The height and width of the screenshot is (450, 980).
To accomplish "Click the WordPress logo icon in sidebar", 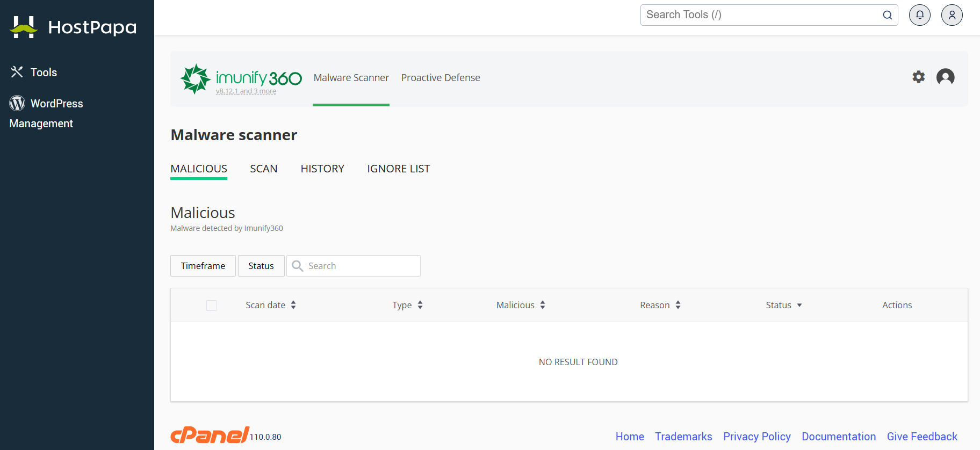I will pyautogui.click(x=17, y=103).
